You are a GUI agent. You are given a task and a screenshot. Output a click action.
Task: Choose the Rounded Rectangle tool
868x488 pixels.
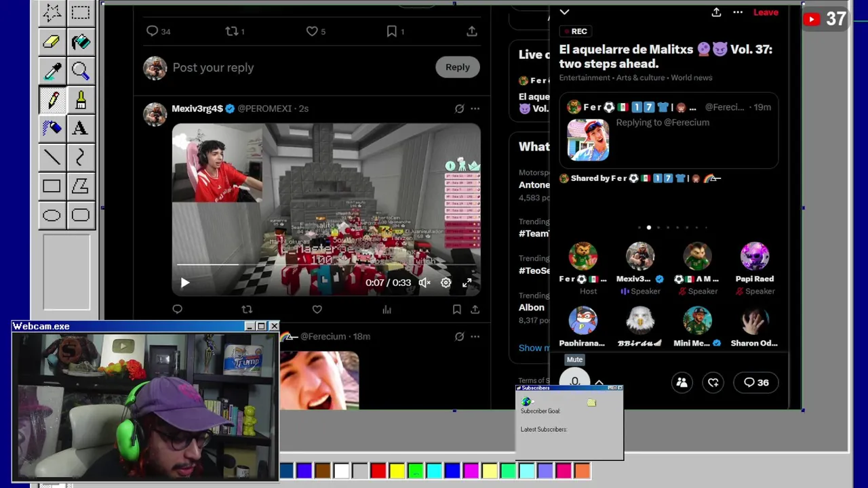(81, 216)
